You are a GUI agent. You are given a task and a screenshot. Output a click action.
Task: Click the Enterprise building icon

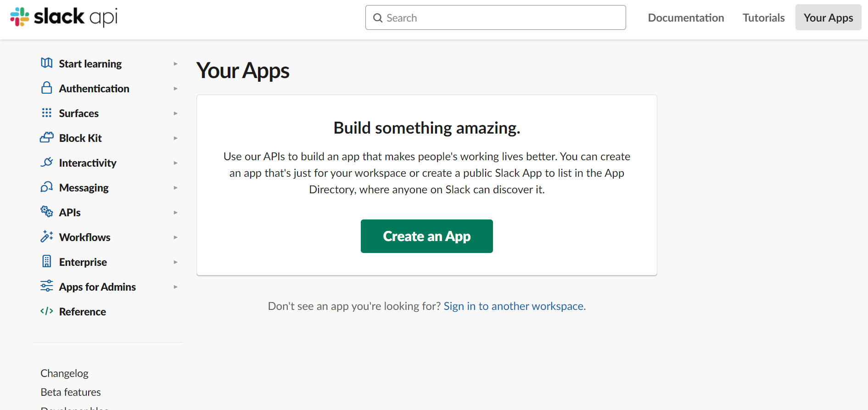click(x=47, y=261)
